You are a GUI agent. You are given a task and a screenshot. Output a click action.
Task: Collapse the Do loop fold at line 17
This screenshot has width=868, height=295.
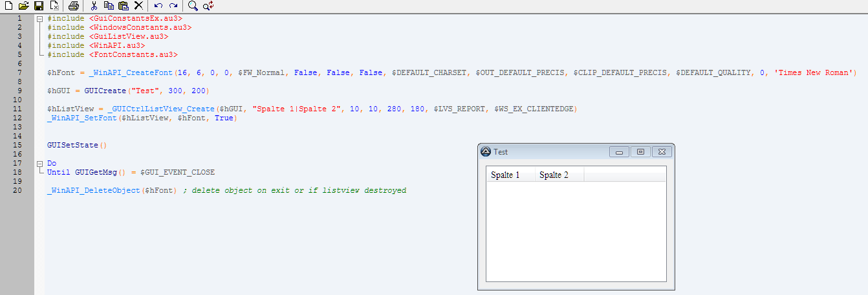tap(40, 164)
